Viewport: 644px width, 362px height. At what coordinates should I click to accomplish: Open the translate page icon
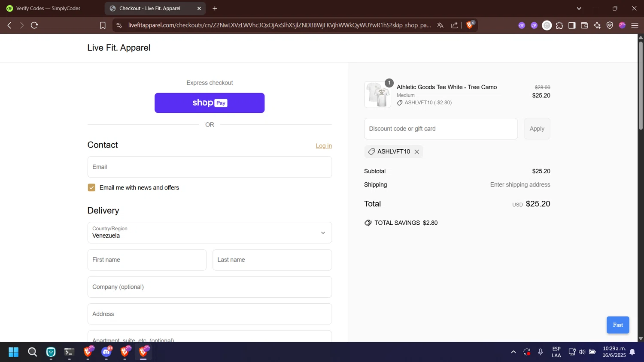(440, 25)
